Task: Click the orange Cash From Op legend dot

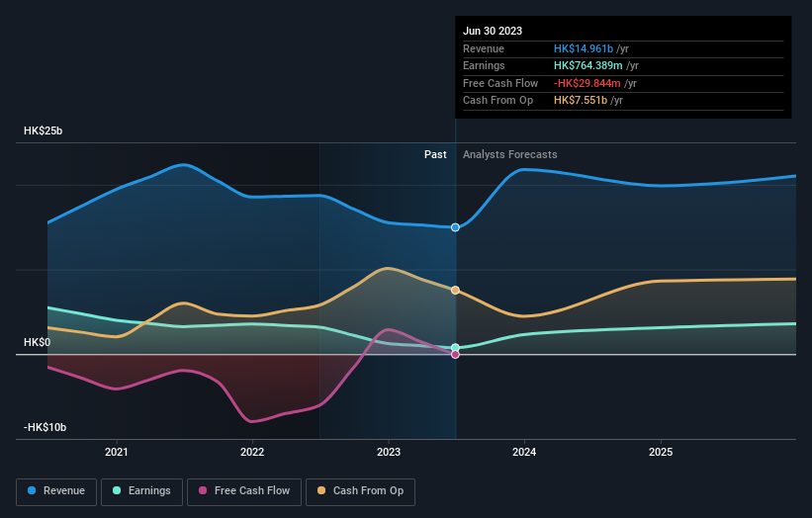Action: pos(321,490)
